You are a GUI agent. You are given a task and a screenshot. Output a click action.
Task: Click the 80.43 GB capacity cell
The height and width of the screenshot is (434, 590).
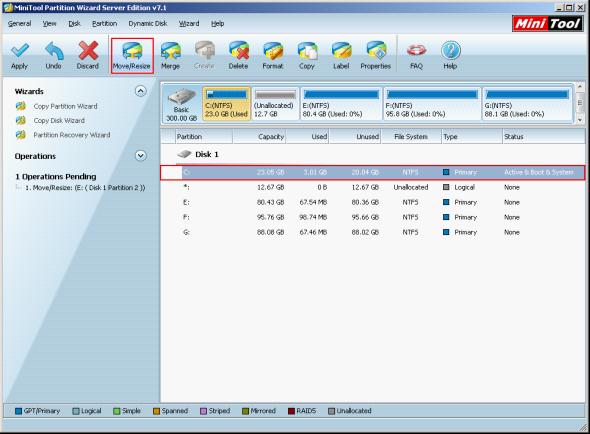[x=270, y=203]
